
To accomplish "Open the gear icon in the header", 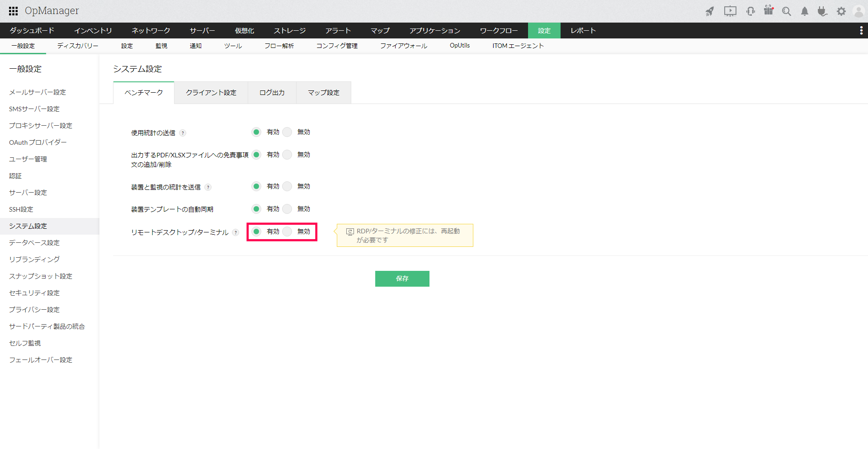I will 841,11.
